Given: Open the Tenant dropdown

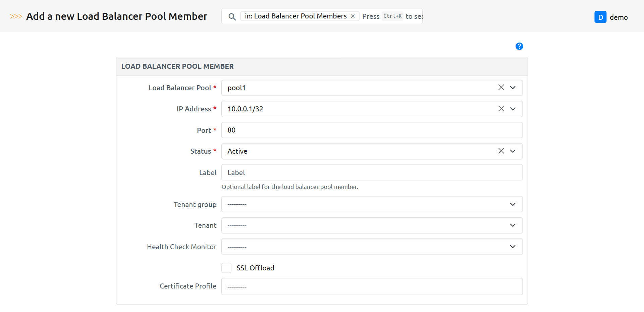Looking at the screenshot, I should [x=372, y=225].
